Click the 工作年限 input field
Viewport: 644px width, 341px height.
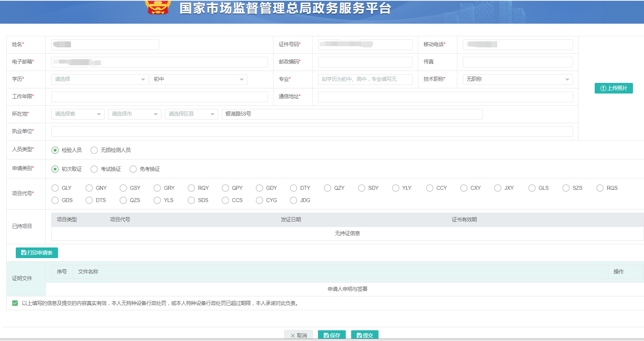pos(159,97)
